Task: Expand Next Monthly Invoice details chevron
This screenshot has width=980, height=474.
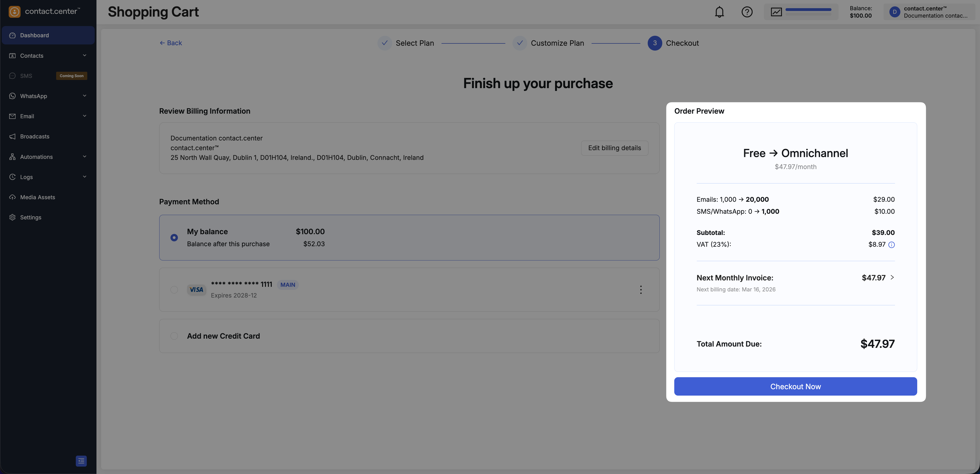Action: (x=892, y=278)
